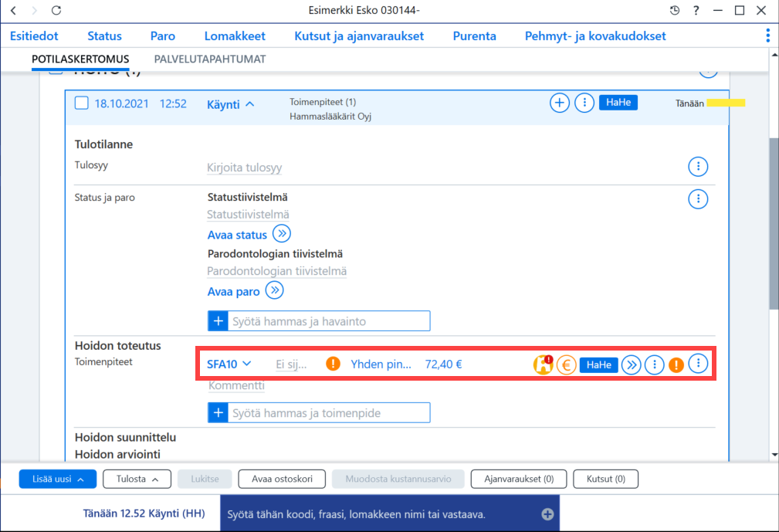Image resolution: width=779 pixels, height=532 pixels.
Task: Go back with the left arrow icon
Action: pyautogui.click(x=13, y=11)
